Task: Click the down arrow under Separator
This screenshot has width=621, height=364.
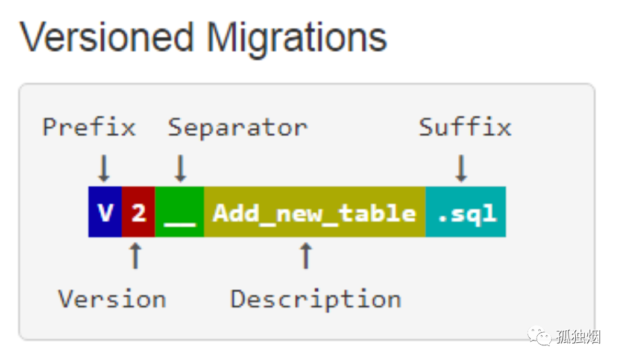Action: [181, 168]
